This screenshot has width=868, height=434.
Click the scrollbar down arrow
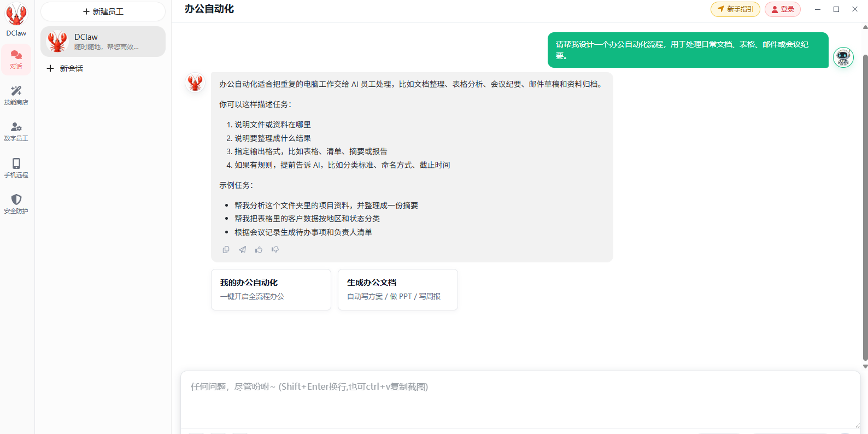865,367
